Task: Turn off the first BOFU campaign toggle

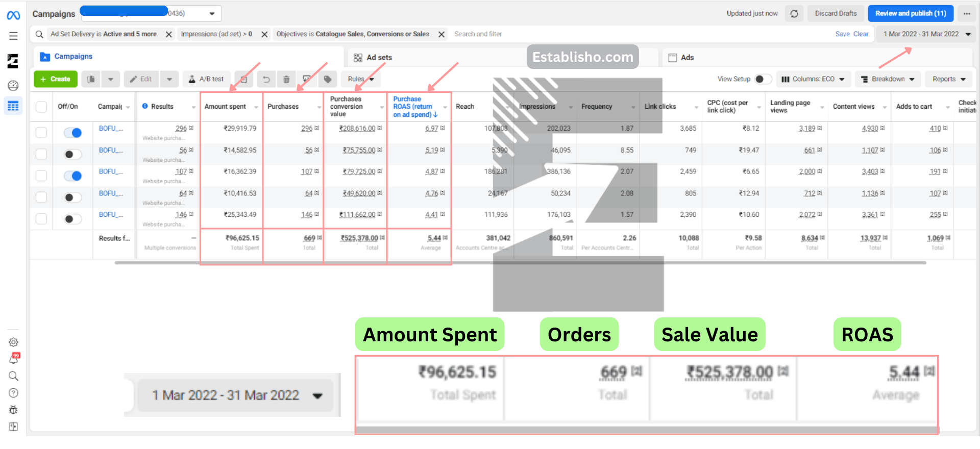Action: click(73, 133)
